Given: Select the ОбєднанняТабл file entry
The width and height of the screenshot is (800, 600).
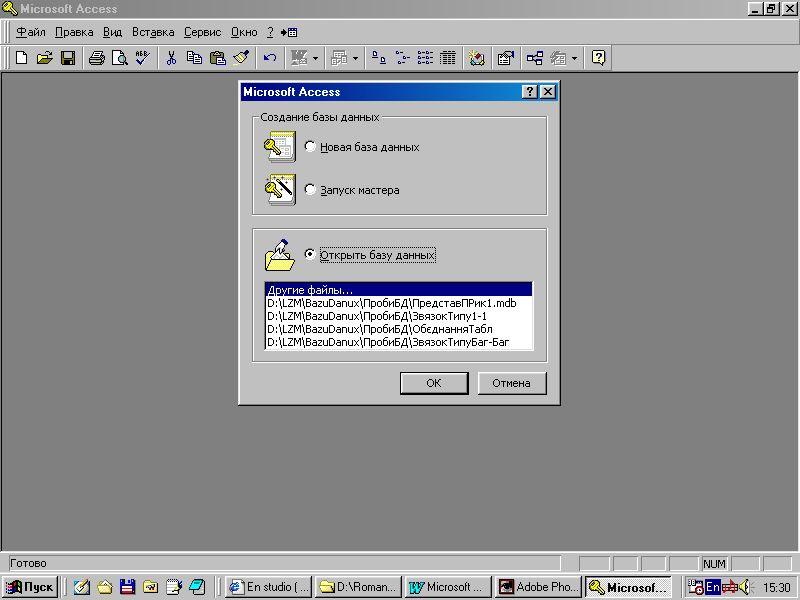Looking at the screenshot, I should (x=398, y=329).
